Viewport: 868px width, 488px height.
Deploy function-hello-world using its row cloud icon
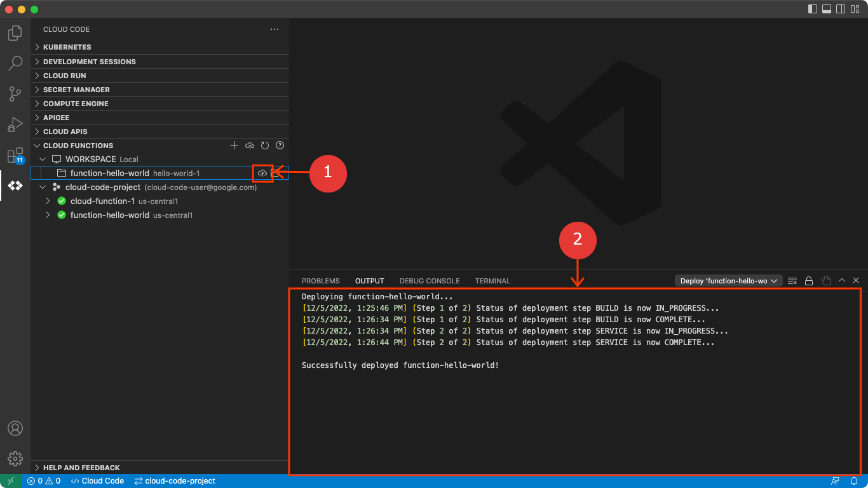(x=262, y=173)
